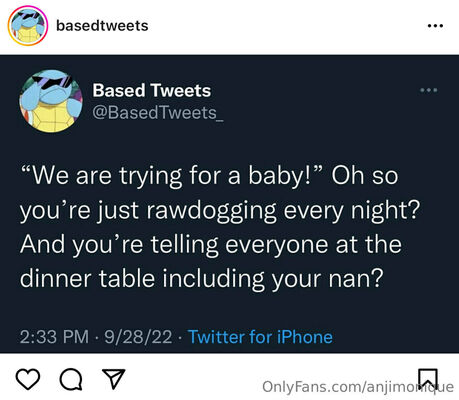
Task: Open comments with the speech bubble icon
Action: pos(71,379)
